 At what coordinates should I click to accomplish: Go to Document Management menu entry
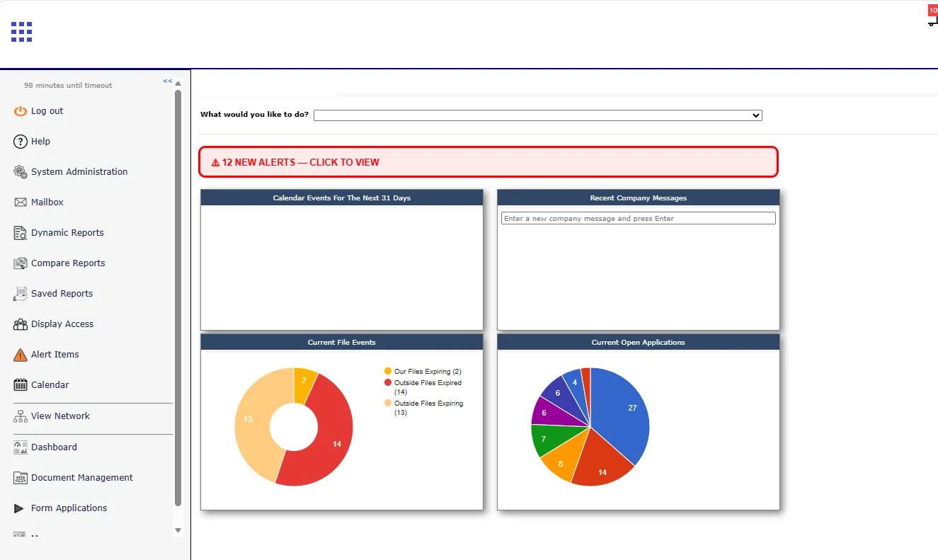(x=82, y=478)
